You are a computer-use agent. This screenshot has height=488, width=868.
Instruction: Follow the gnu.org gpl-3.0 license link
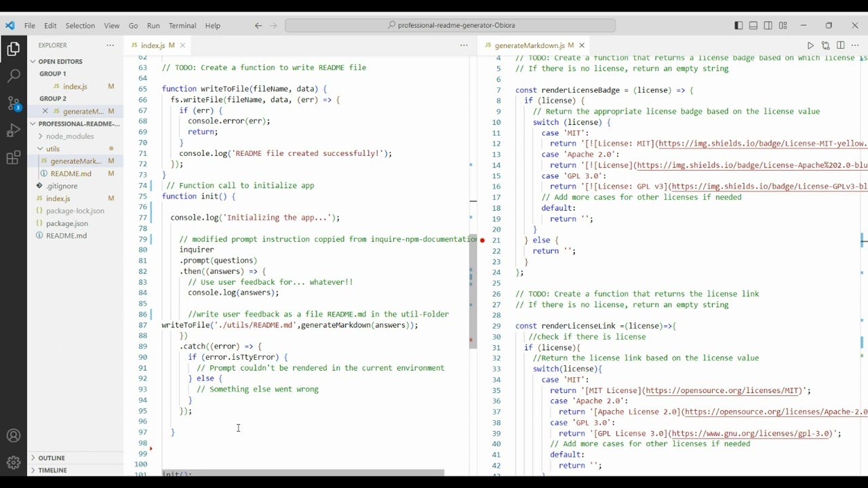click(751, 434)
